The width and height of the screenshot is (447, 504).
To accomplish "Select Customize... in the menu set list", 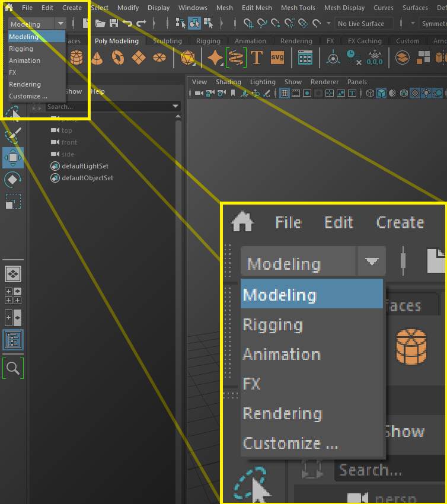I will (28, 96).
